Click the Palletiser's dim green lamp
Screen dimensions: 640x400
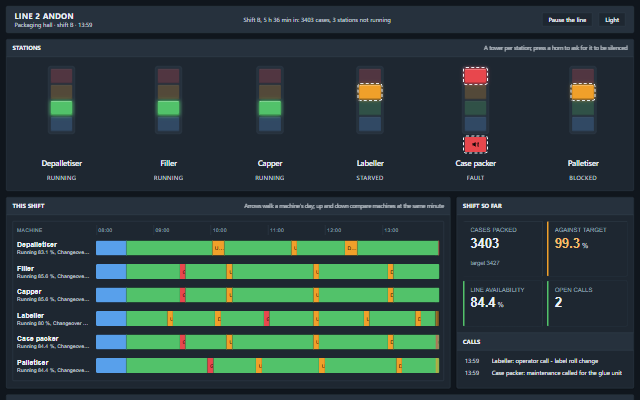point(582,108)
